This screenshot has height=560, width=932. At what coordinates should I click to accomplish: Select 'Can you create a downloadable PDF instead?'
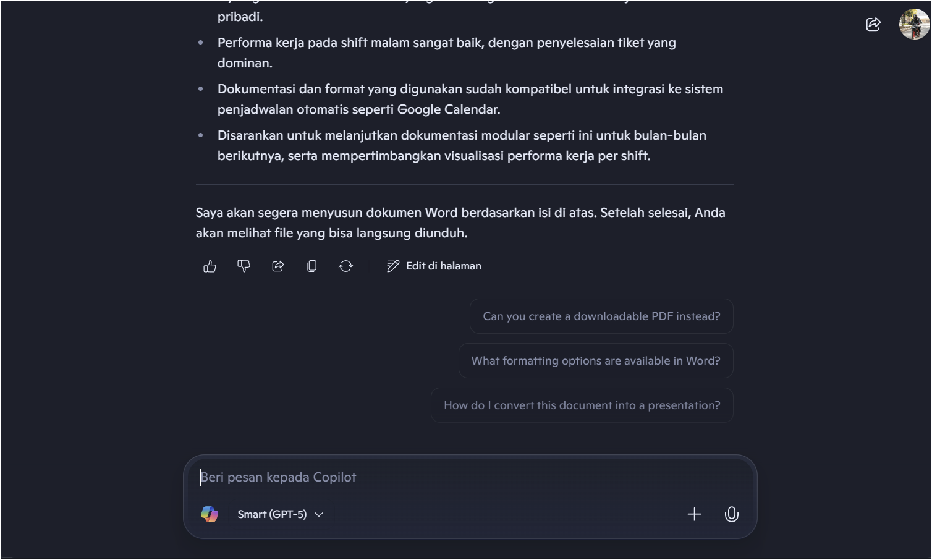coord(601,316)
